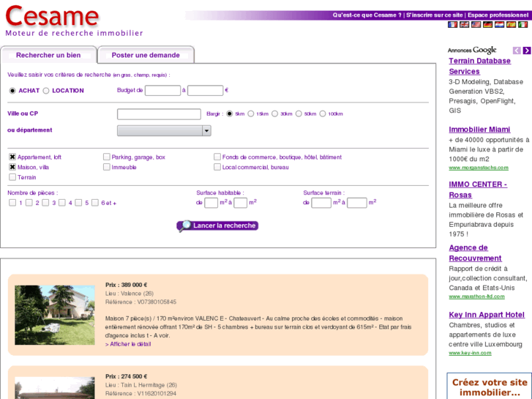The width and height of the screenshot is (532, 399).
Task: Go to next Google ads with right arrow
Action: pyautogui.click(x=527, y=51)
